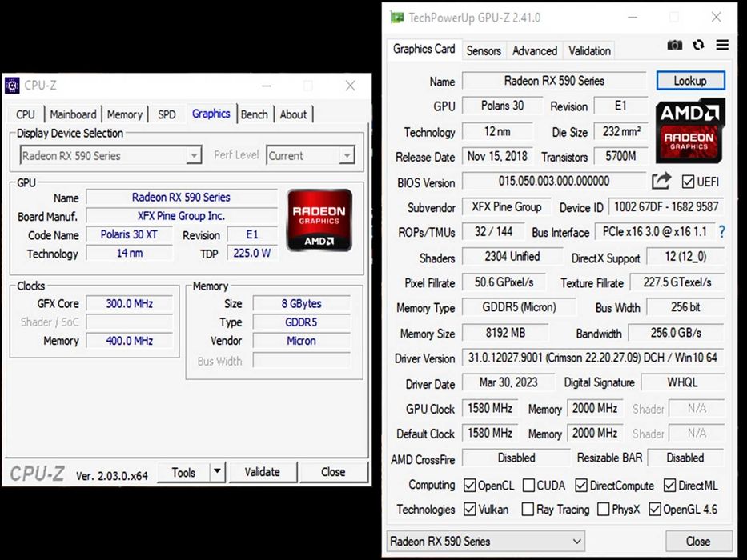Click the Device ID field 1002 67DF
The height and width of the screenshot is (560, 747).
(x=666, y=206)
